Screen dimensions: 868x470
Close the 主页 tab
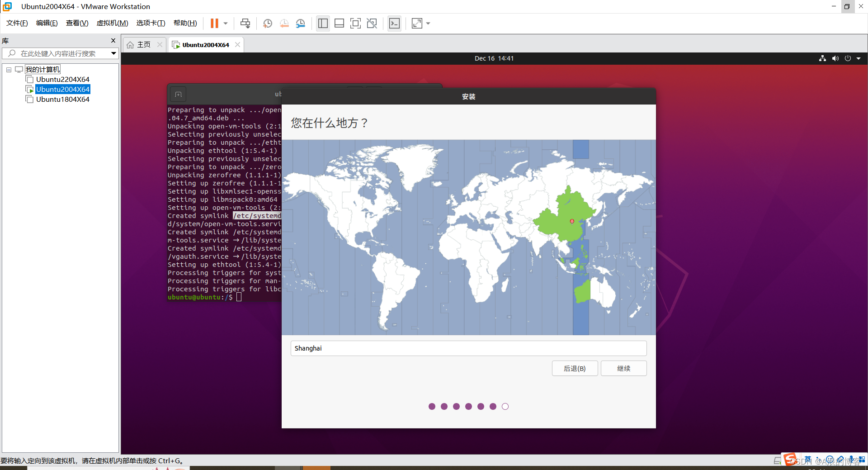[x=160, y=44]
